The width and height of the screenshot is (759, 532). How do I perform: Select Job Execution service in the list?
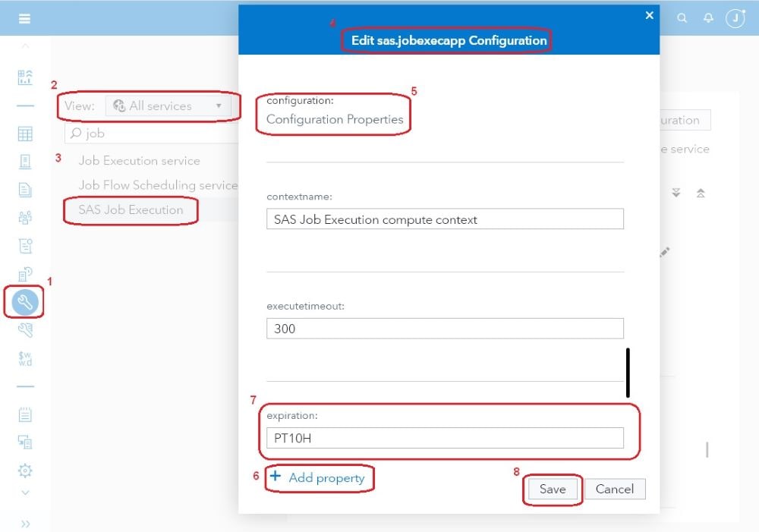pos(139,161)
